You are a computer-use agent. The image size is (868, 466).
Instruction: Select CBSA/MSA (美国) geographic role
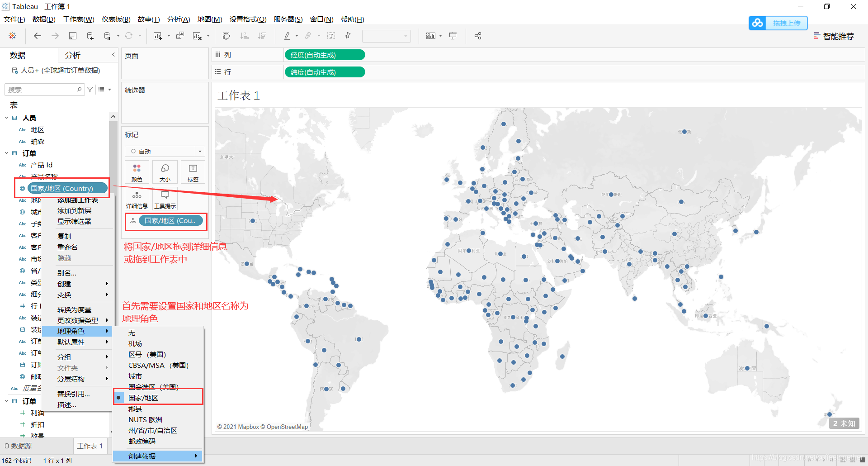pyautogui.click(x=158, y=365)
